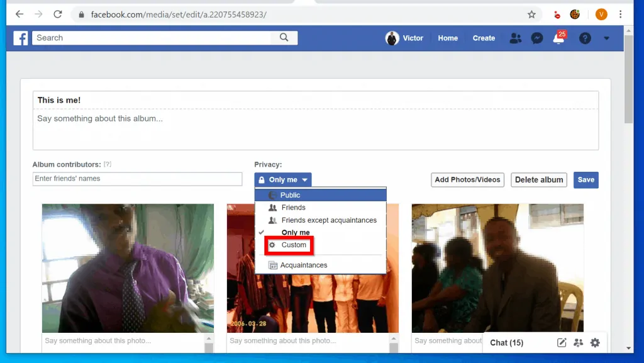644x363 pixels.
Task: Open Chrome's three-dot menu
Action: click(x=621, y=14)
